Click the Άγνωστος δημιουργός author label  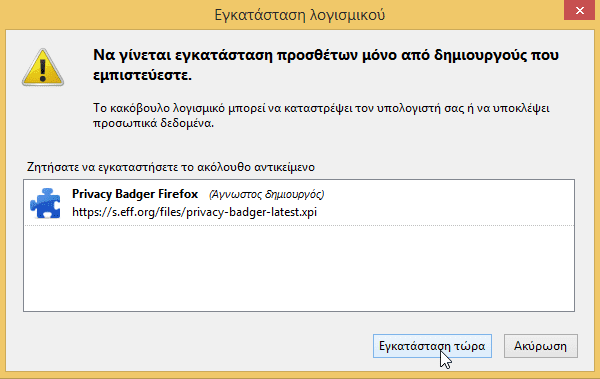pos(266,194)
